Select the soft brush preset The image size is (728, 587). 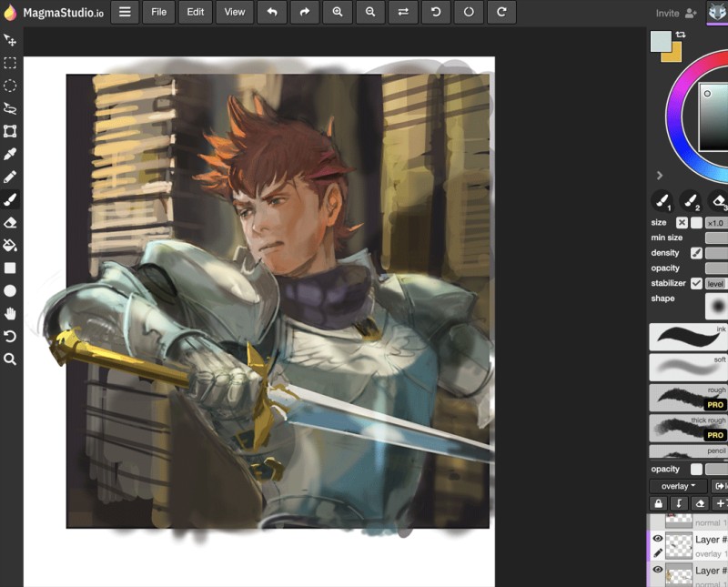click(x=688, y=367)
